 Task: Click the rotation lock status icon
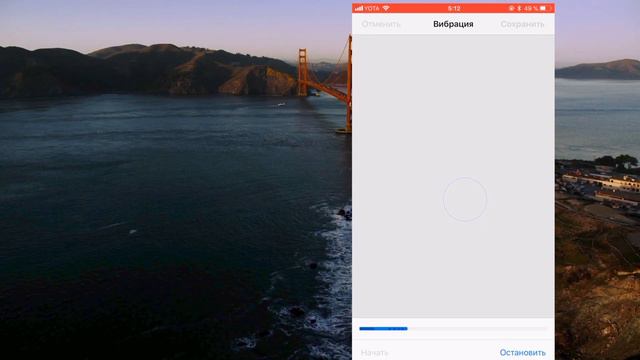coord(511,8)
